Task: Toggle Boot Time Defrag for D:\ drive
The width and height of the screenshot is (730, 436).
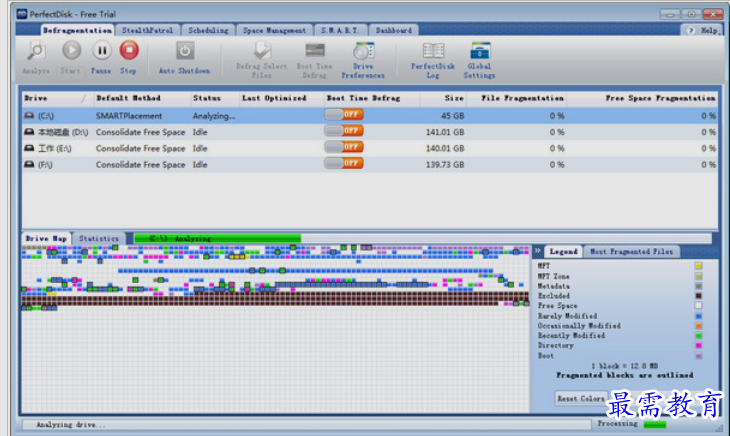Action: point(344,131)
